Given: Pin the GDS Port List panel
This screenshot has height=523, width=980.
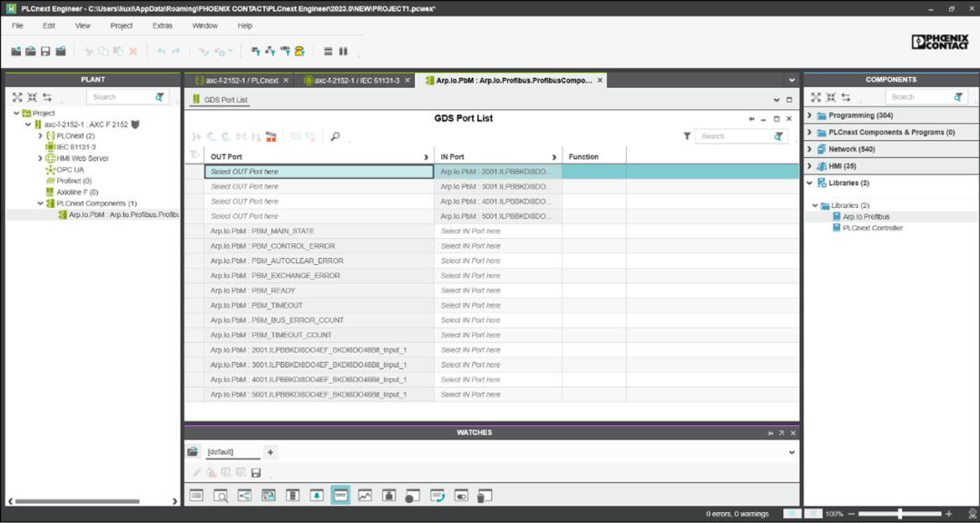Looking at the screenshot, I should [x=751, y=119].
